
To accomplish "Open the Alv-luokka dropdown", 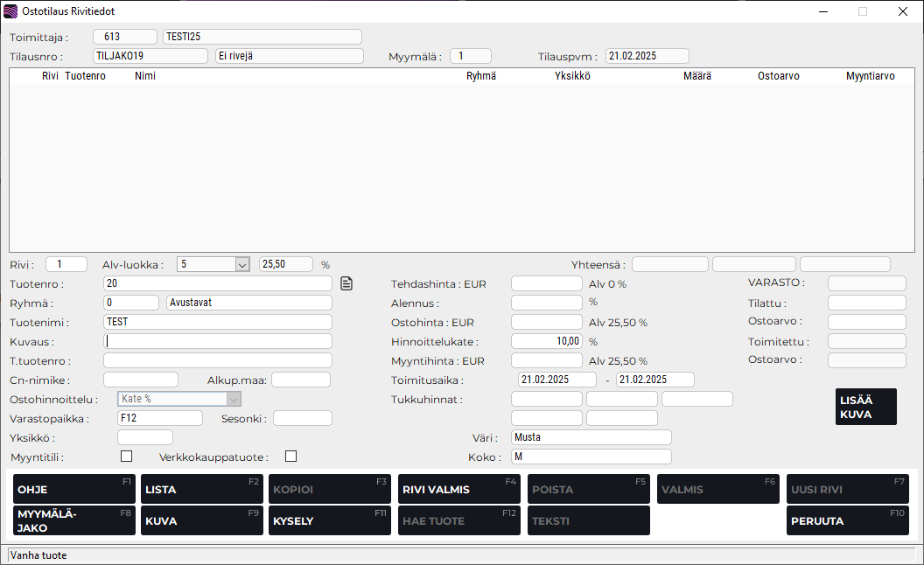I will click(242, 264).
